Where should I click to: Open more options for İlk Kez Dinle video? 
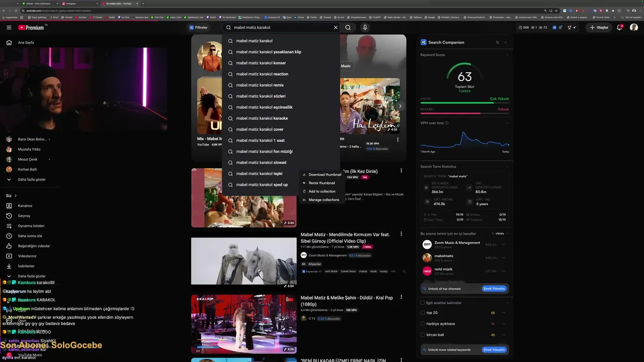coord(401,170)
